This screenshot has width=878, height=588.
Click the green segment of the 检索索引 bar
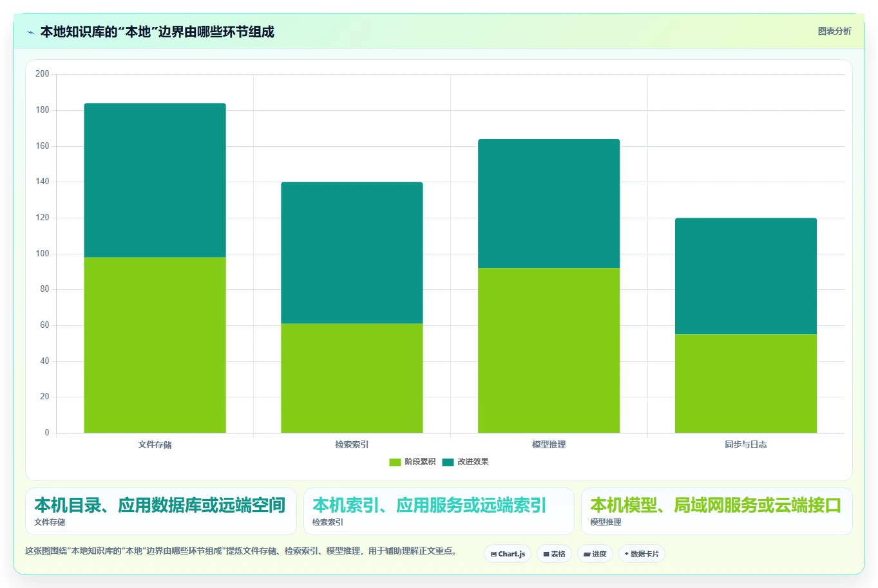(352, 378)
